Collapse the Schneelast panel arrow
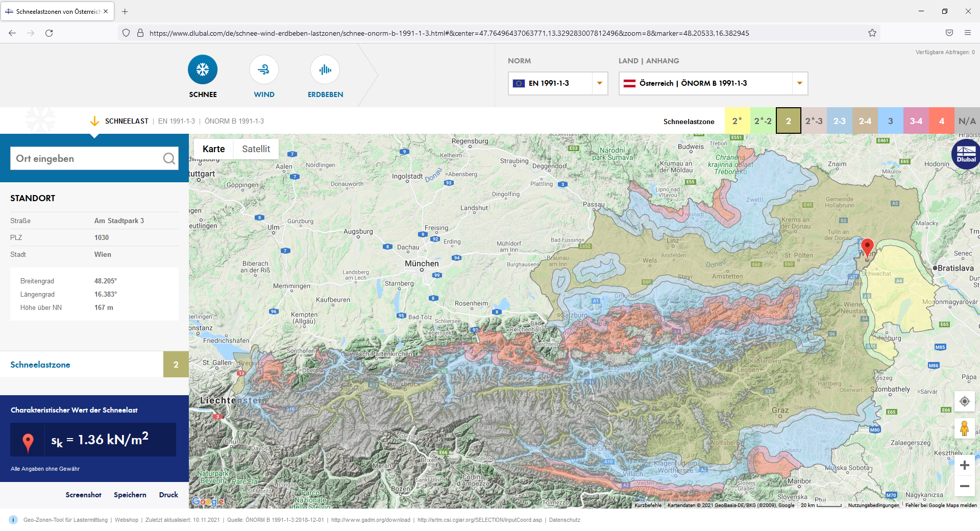The image size is (980, 531). (94, 122)
